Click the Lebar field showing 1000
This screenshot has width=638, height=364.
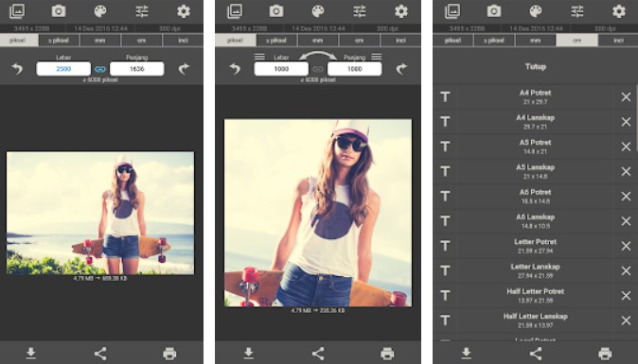coord(281,69)
